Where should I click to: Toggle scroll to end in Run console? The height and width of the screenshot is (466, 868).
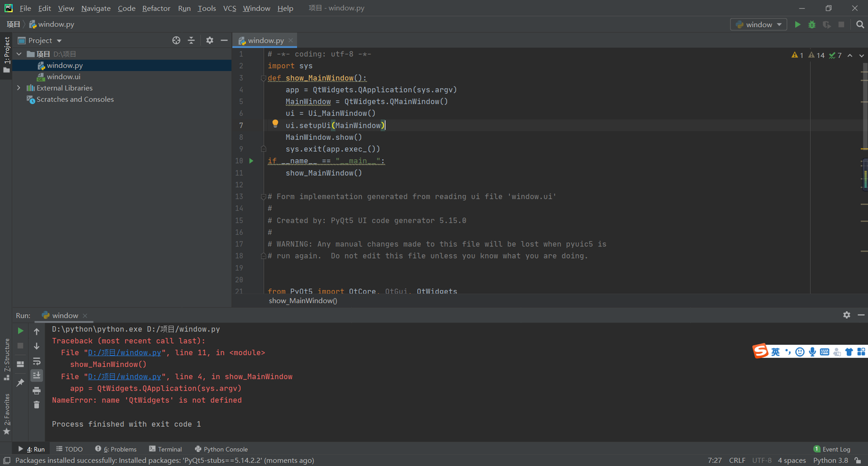pyautogui.click(x=37, y=376)
